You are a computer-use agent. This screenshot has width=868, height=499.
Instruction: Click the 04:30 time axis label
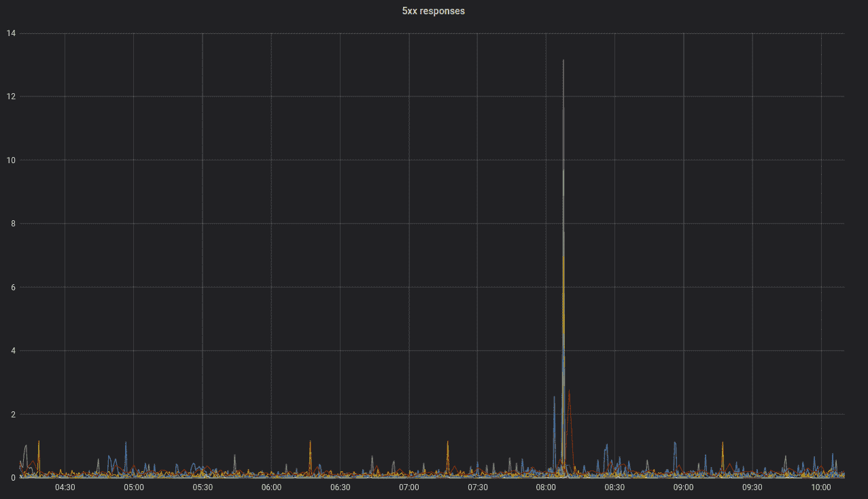(65, 487)
